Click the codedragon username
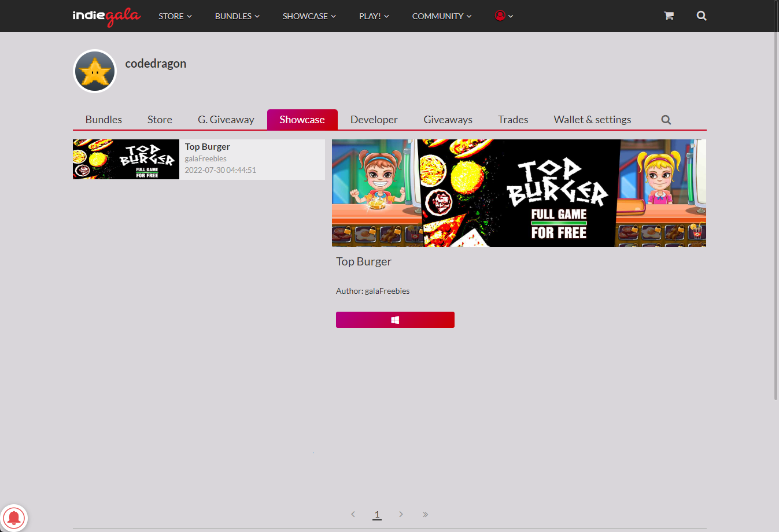The image size is (779, 532). pos(156,64)
